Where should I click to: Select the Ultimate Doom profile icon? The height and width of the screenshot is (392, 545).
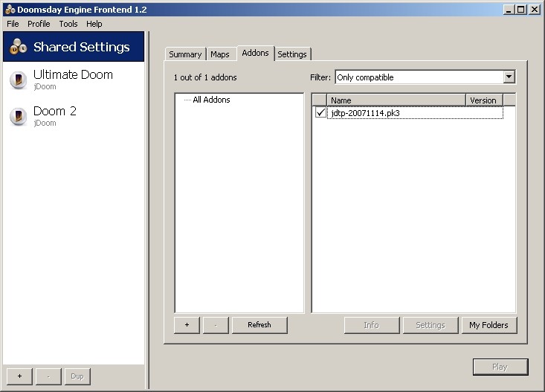click(19, 80)
